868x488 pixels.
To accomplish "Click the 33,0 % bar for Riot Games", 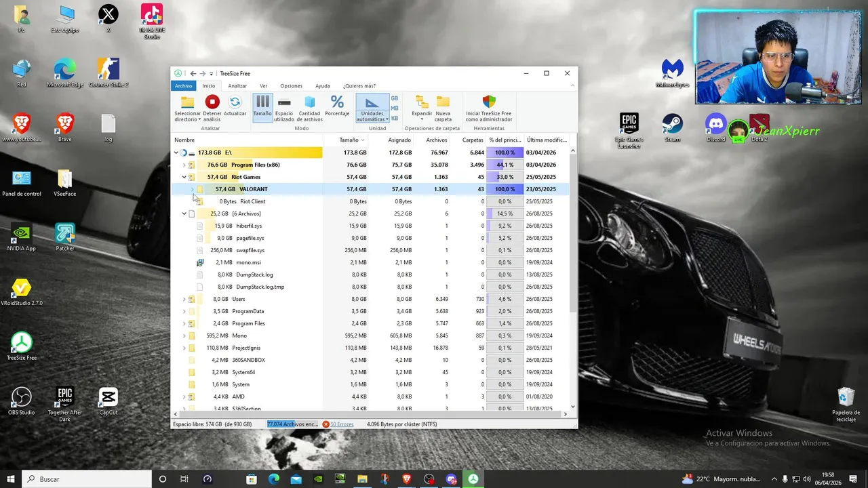I will [505, 177].
